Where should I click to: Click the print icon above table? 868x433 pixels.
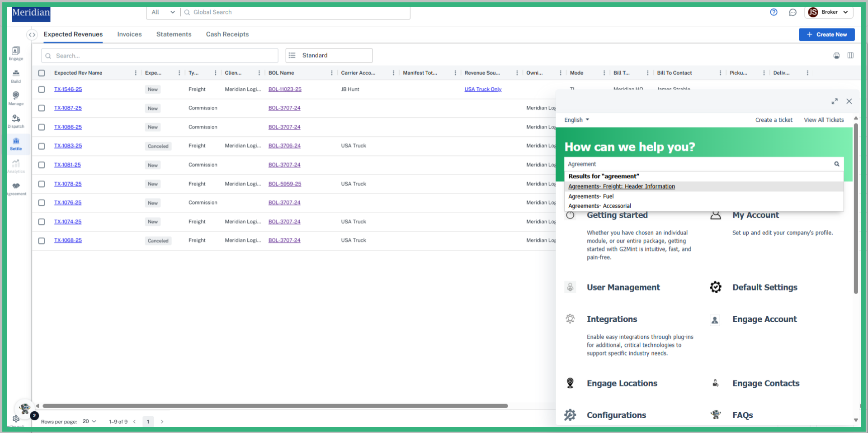tap(836, 56)
